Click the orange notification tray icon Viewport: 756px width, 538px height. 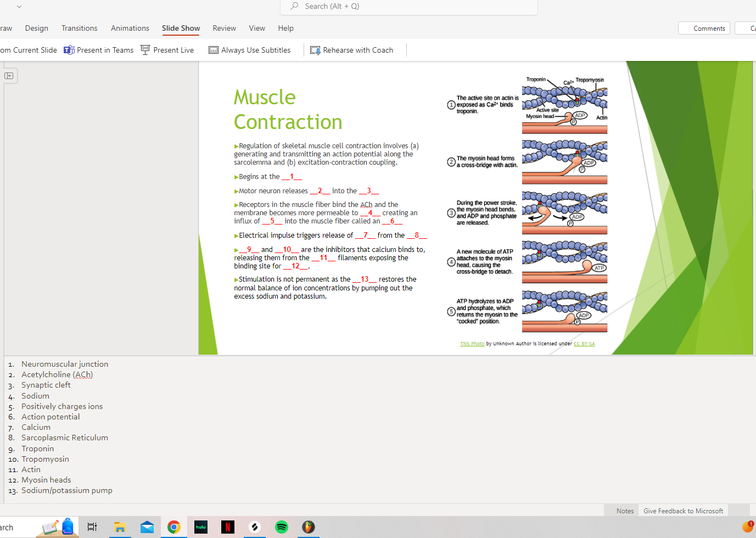pyautogui.click(x=748, y=527)
